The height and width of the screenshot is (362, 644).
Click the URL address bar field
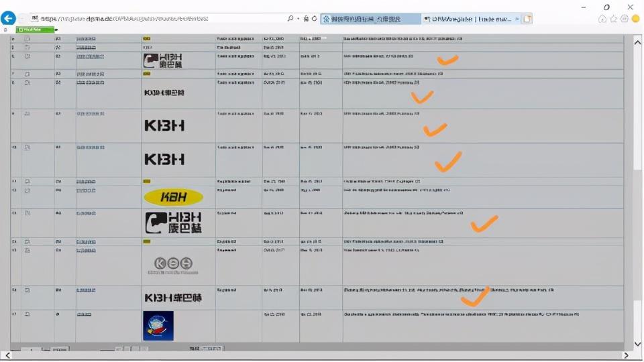click(154, 19)
